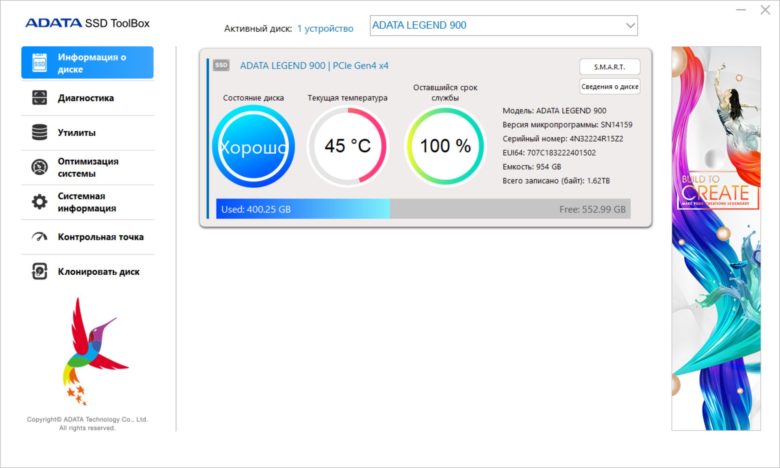Switch to Контрольная точка benchmark
Screen dimensions: 780x468
pyautogui.click(x=87, y=237)
